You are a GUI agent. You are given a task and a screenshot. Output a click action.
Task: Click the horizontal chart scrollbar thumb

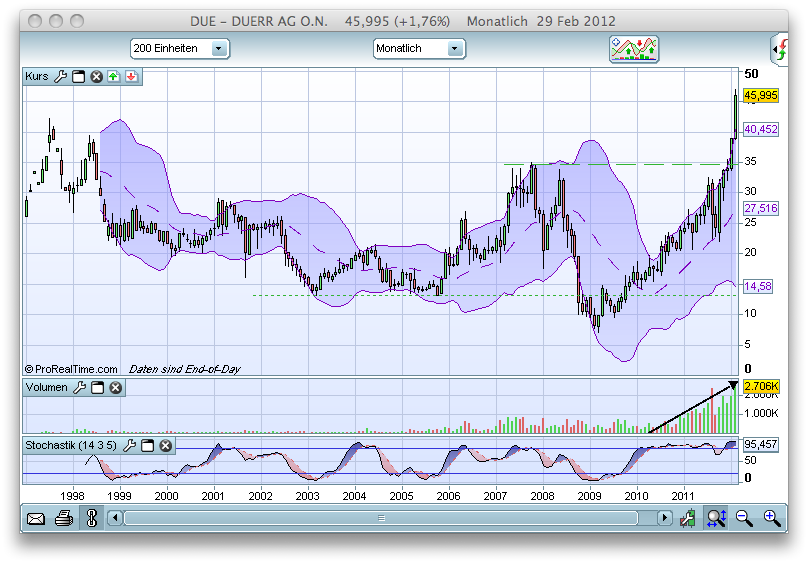[x=381, y=518]
